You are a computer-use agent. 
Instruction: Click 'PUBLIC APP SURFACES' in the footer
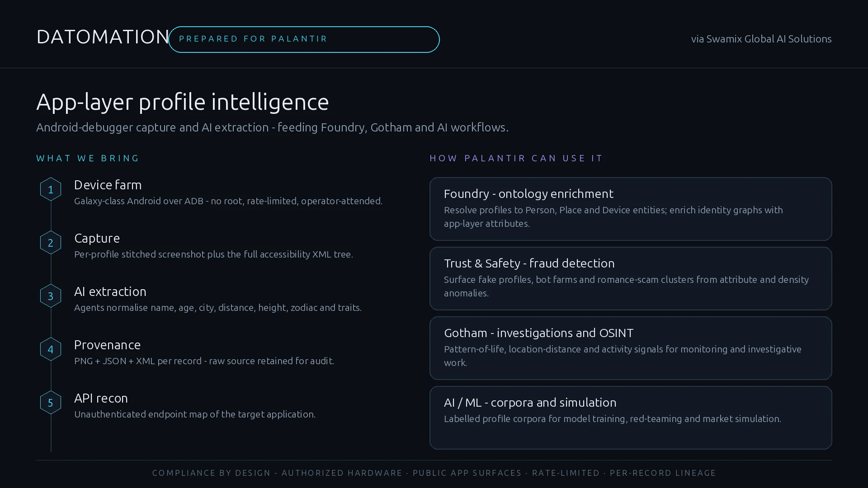click(x=467, y=473)
